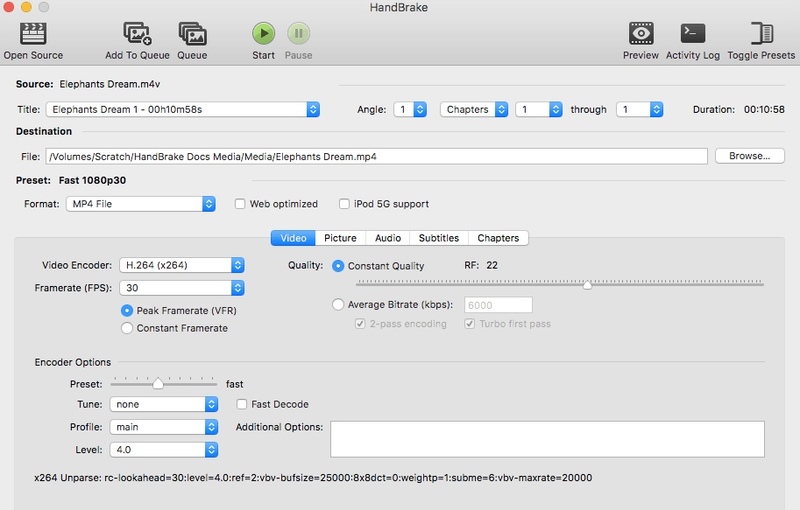The image size is (800, 510).
Task: Click the Toggle Presets icon
Action: click(762, 33)
